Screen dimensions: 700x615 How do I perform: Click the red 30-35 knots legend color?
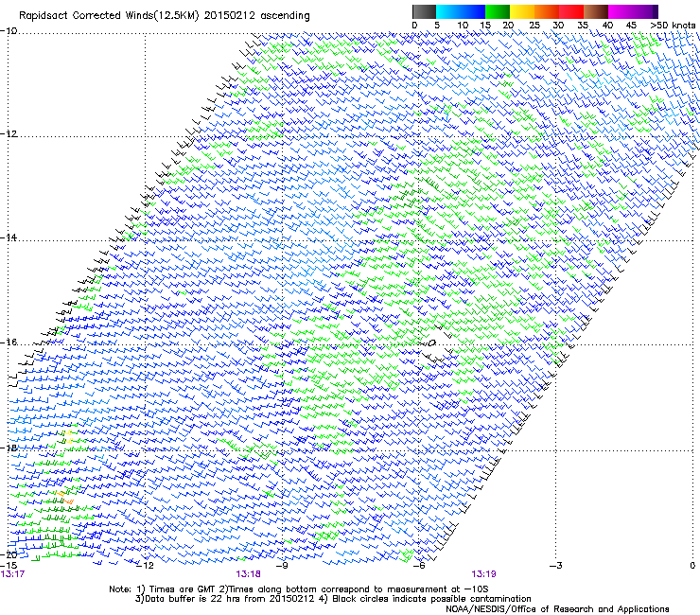coord(571,11)
